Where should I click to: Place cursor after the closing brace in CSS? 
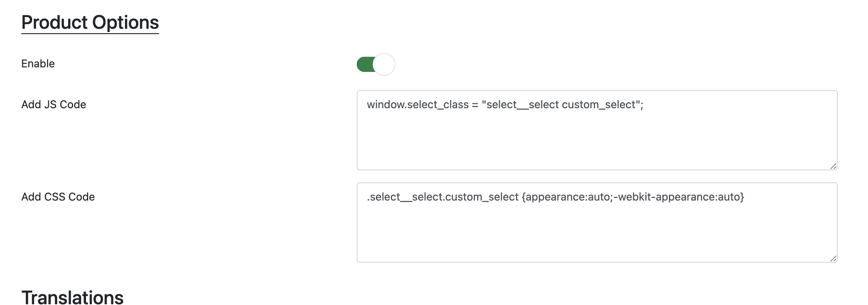(x=745, y=197)
